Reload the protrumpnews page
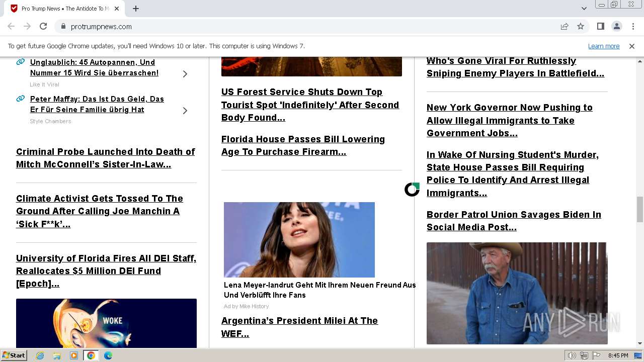Image resolution: width=644 pixels, height=362 pixels. tap(43, 26)
